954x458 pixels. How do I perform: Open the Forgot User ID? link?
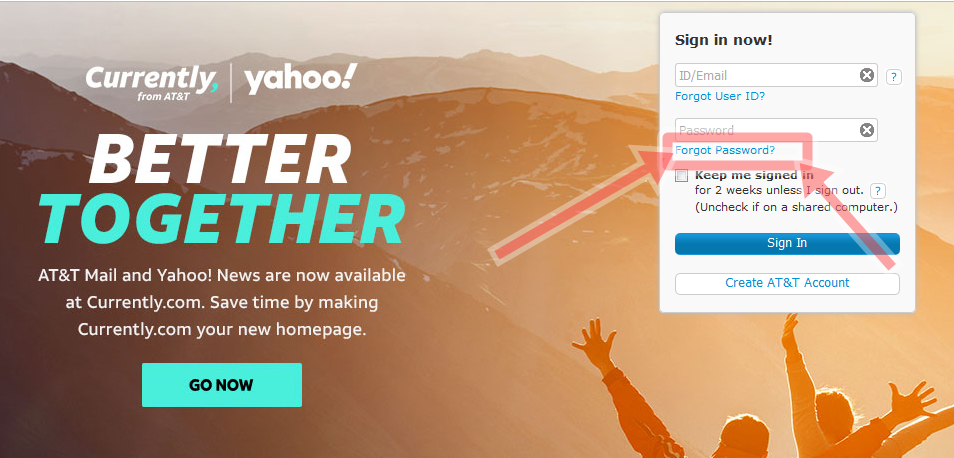click(x=720, y=96)
